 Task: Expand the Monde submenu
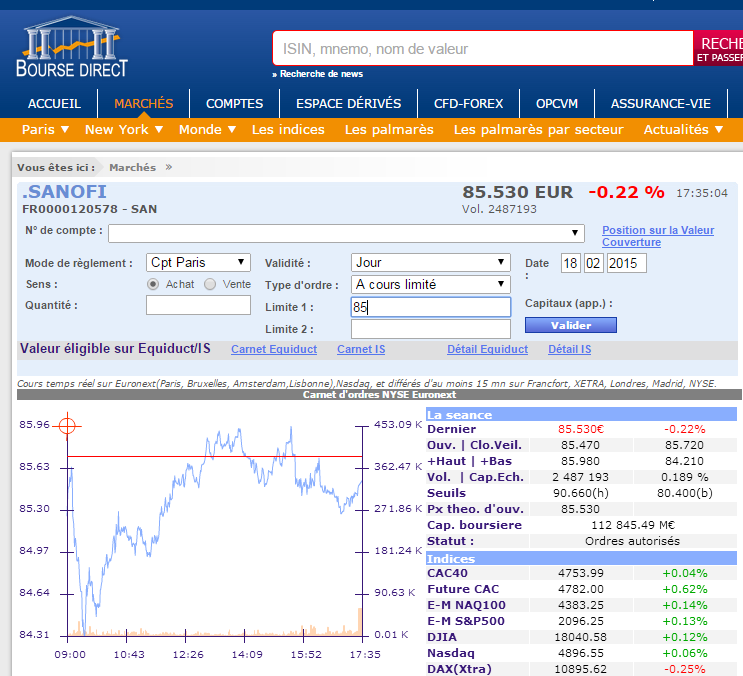click(207, 129)
